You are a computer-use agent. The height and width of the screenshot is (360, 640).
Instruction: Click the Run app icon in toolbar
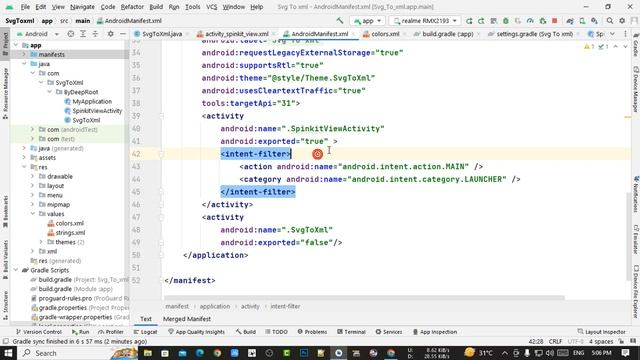coord(469,21)
